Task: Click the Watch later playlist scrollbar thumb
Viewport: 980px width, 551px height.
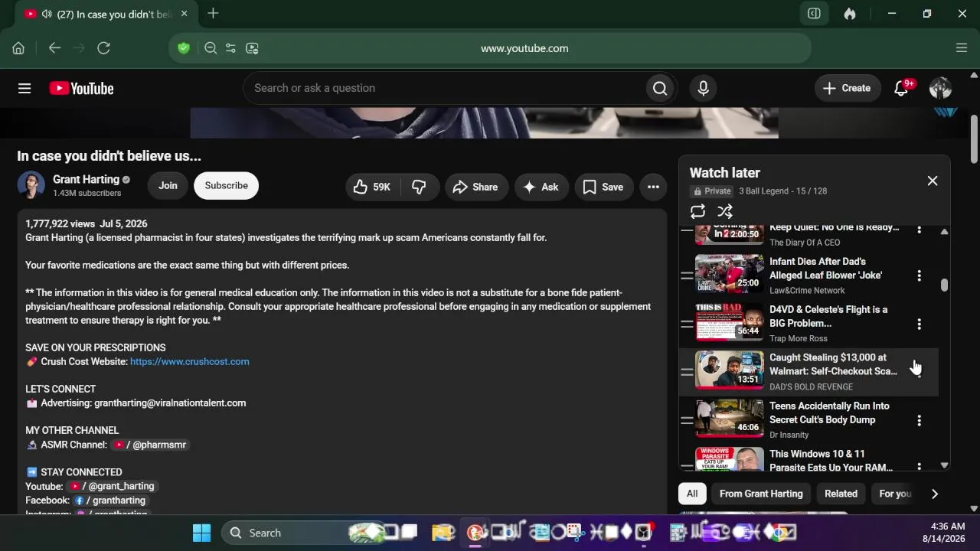Action: [x=945, y=285]
